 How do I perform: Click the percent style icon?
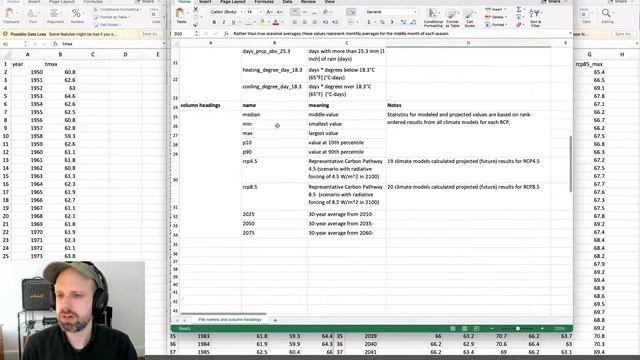pos(382,22)
